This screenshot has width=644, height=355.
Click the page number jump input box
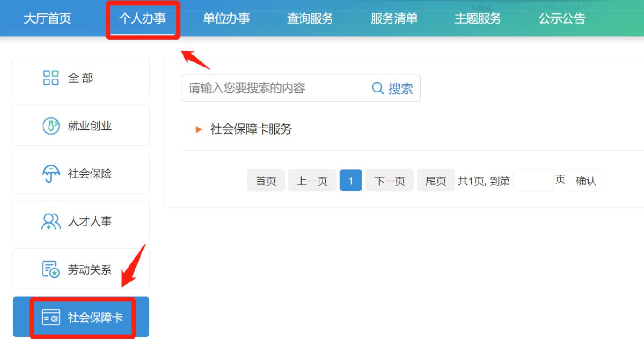click(x=533, y=181)
